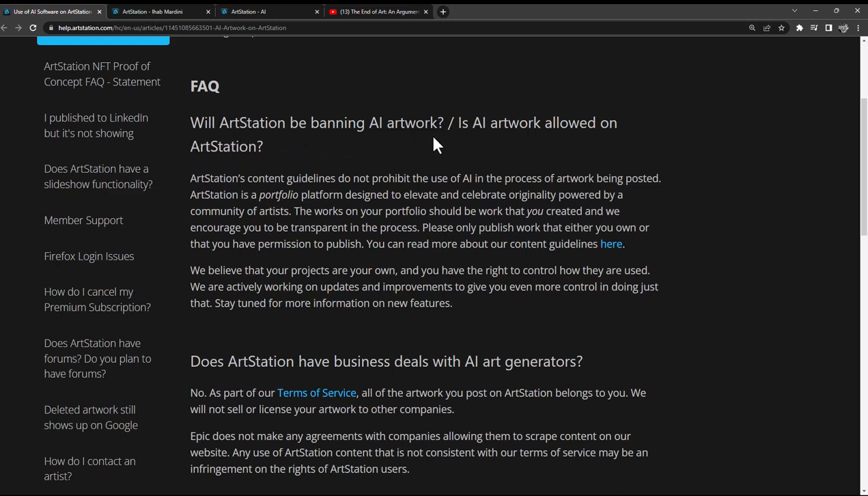Viewport: 868px width, 496px height.
Task: Bookmark this page with the star icon
Action: 782,28
